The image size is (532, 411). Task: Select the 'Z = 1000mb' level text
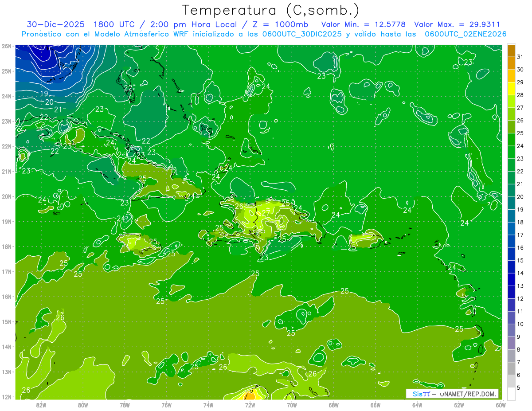pyautogui.click(x=280, y=24)
